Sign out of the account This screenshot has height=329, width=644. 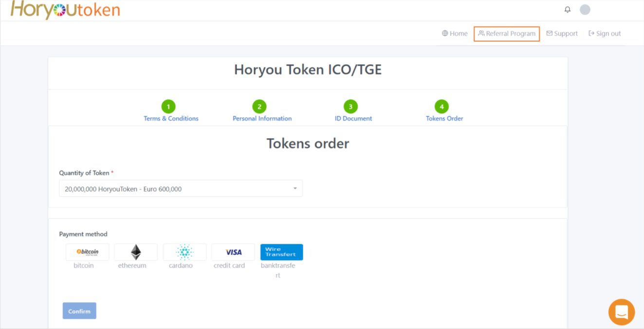point(605,34)
